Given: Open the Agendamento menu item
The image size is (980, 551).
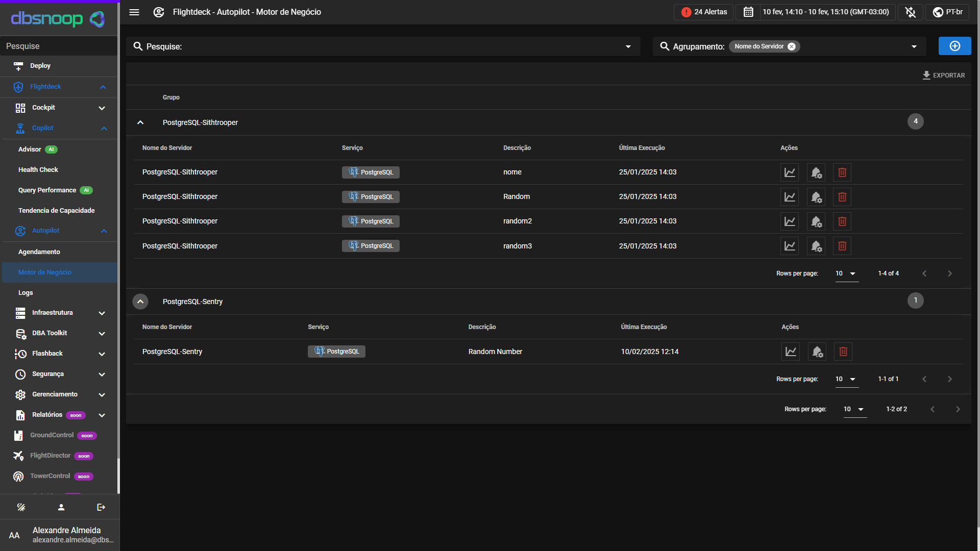Looking at the screenshot, I should [39, 252].
